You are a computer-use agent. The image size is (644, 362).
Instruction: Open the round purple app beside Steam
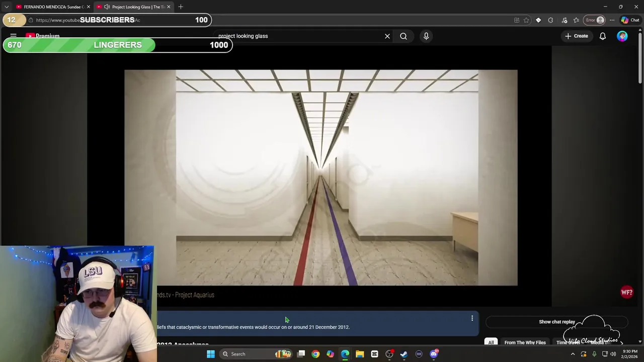click(x=419, y=354)
